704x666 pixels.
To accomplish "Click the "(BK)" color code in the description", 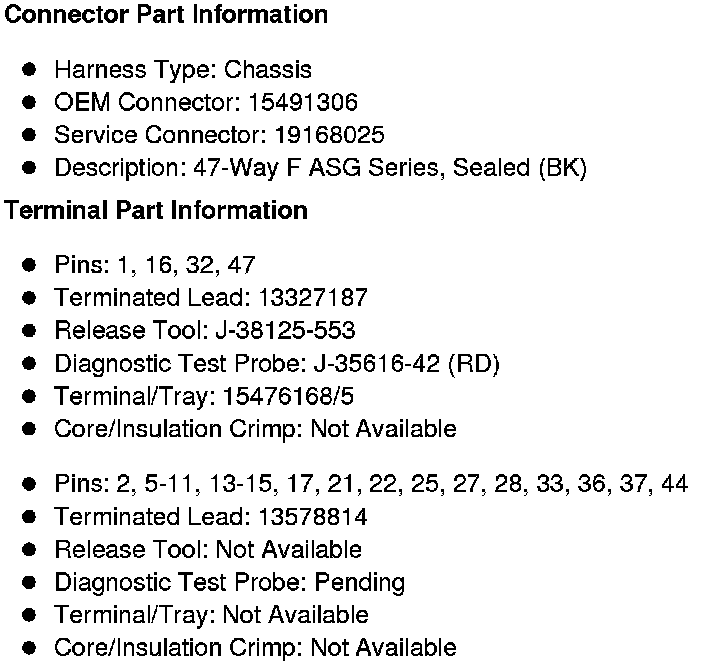I will coord(562,168).
